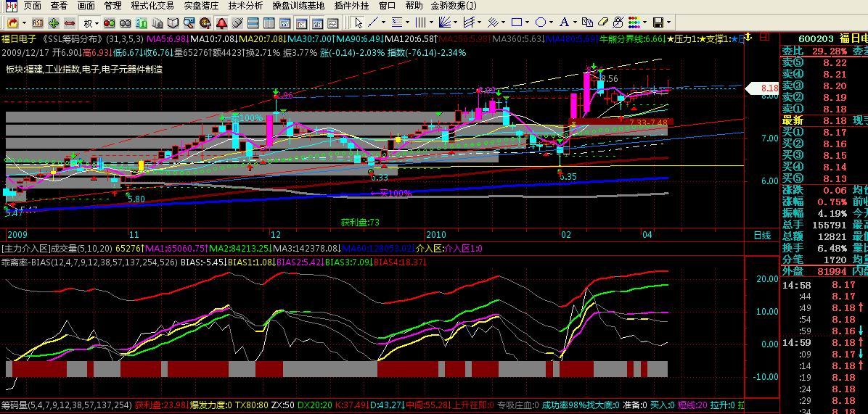Toggle the horizontal split panes layout icon
Screen dimensions: 868x414
coord(254,23)
